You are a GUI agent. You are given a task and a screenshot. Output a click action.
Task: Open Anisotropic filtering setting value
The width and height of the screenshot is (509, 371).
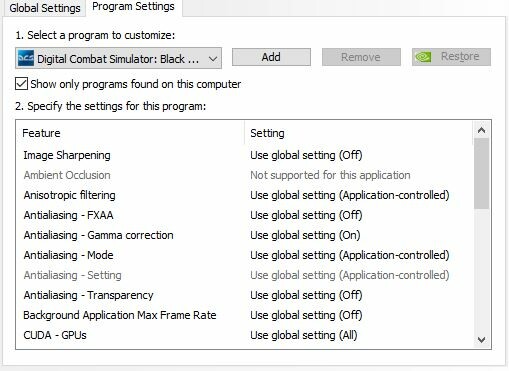tap(350, 195)
